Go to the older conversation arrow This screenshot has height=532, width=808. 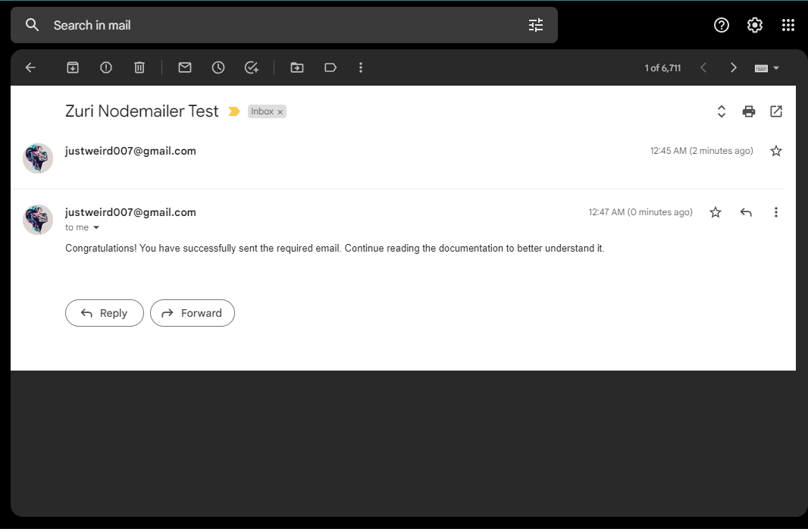click(733, 67)
